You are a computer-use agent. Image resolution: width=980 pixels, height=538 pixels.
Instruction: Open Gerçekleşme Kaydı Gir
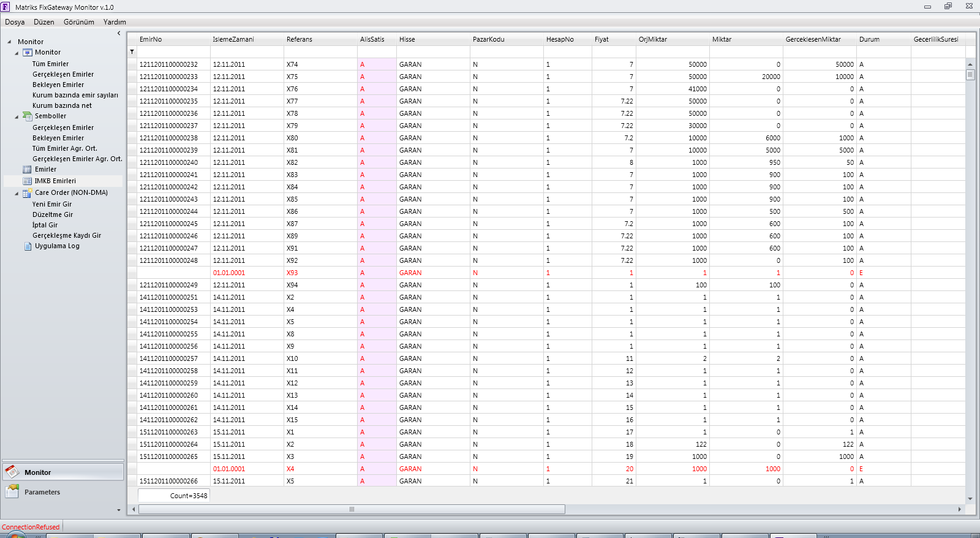[x=67, y=235]
